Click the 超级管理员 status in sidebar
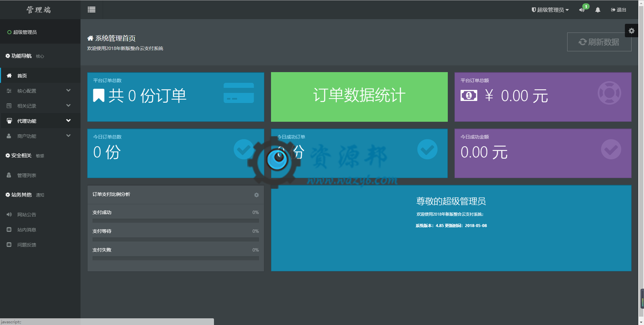 click(x=22, y=32)
